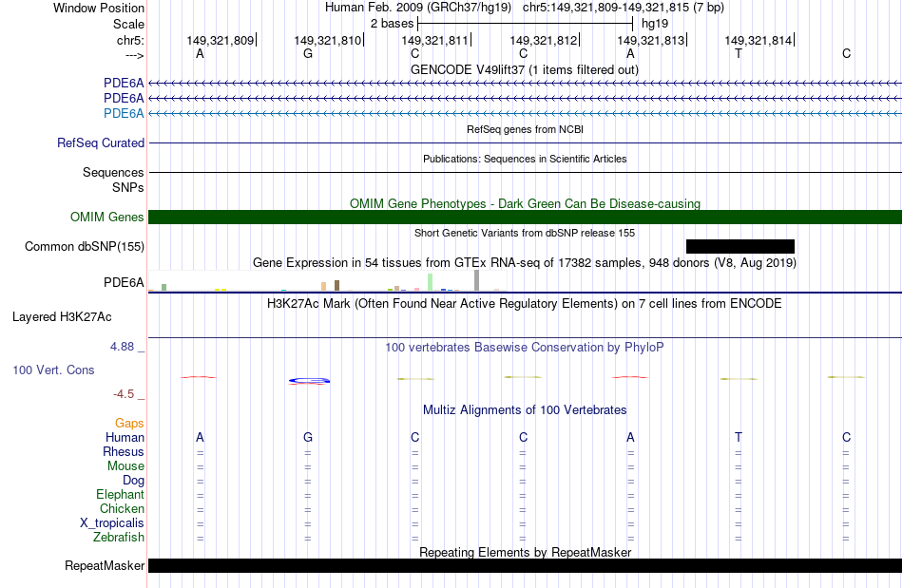Viewport: 903px width, 588px height.
Task: Click the OMIM Genes track label
Action: coord(107,217)
